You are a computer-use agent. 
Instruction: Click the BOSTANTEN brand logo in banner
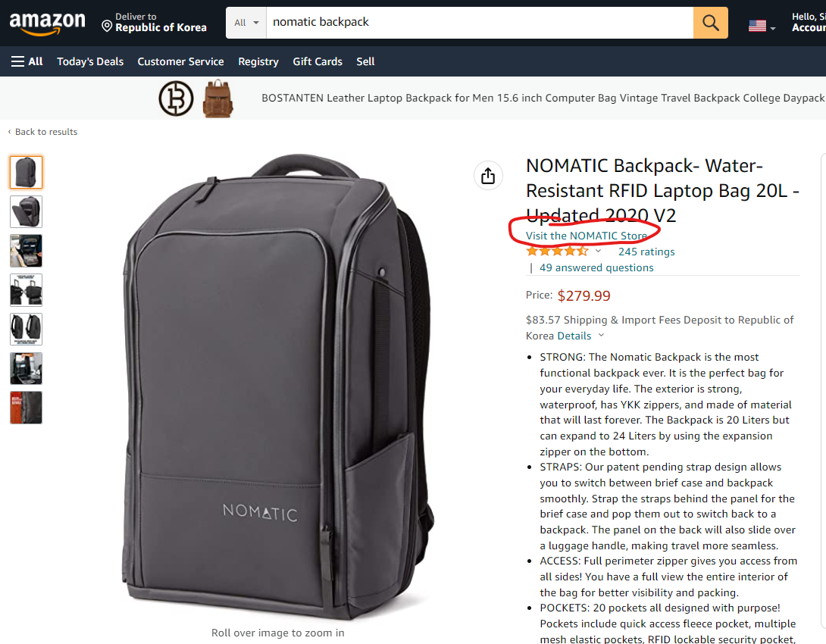(176, 98)
